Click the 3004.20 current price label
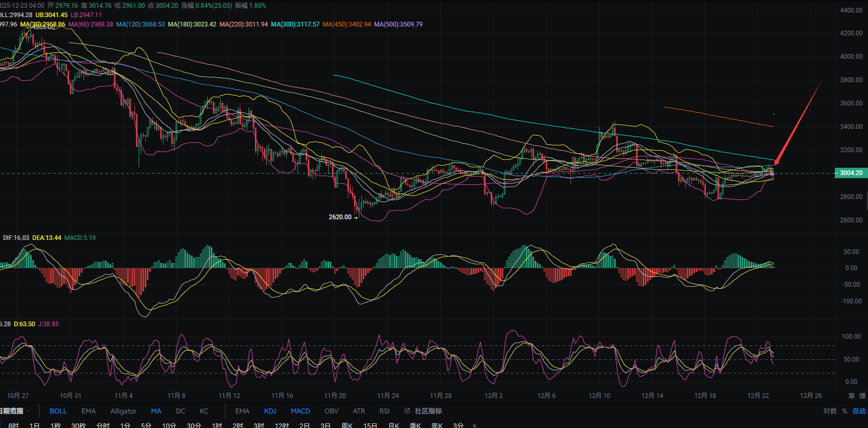Viewport: 868px width, 428px height. pyautogui.click(x=851, y=173)
